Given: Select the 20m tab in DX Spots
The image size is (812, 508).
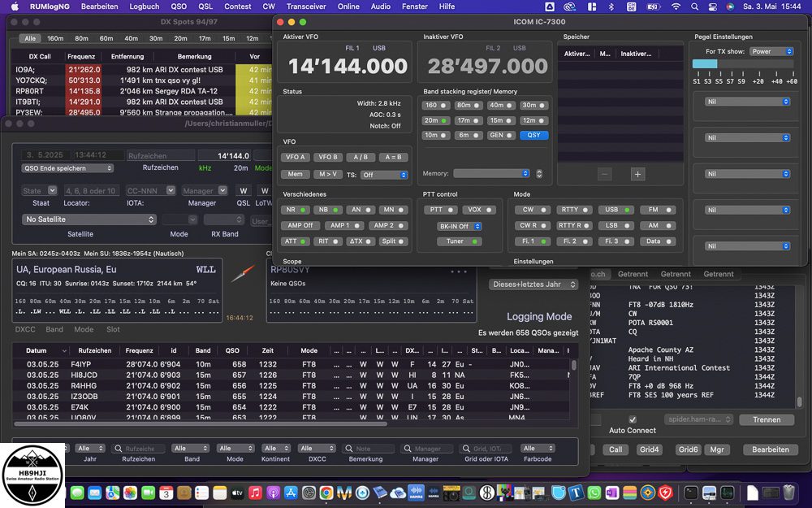Looking at the screenshot, I should pyautogui.click(x=181, y=38).
